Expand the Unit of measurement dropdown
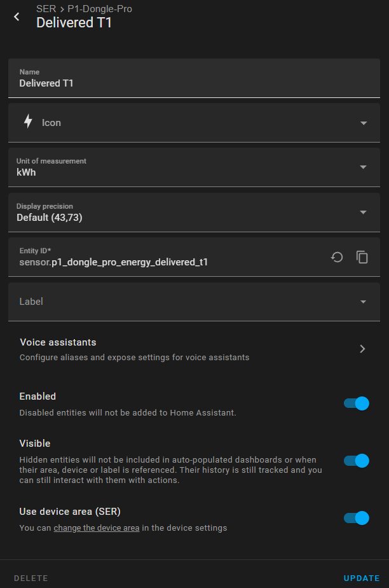 coord(194,167)
